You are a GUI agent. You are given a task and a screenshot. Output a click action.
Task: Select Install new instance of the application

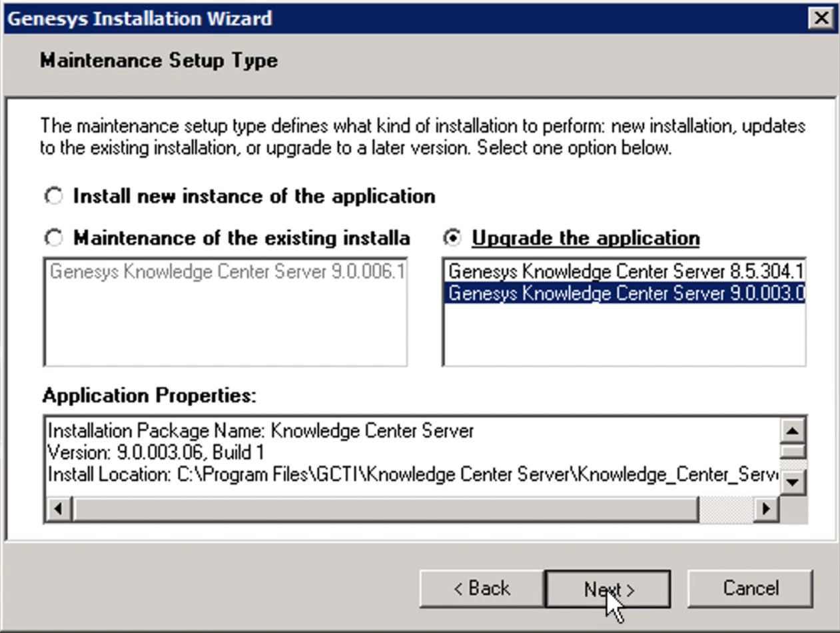click(53, 196)
